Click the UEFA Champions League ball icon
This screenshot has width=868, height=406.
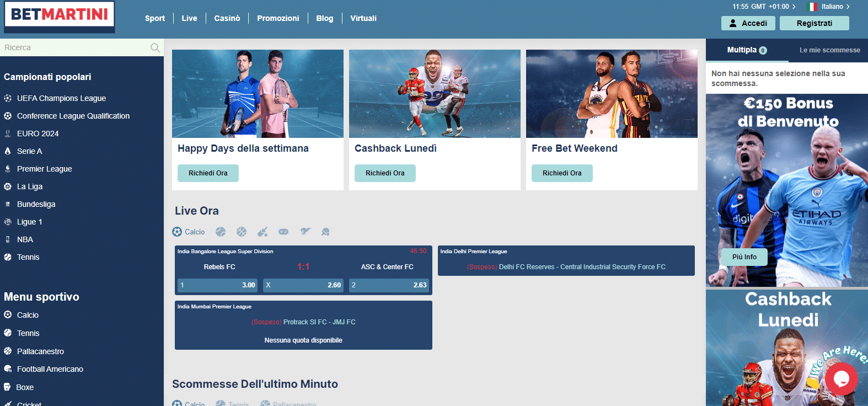(x=8, y=98)
